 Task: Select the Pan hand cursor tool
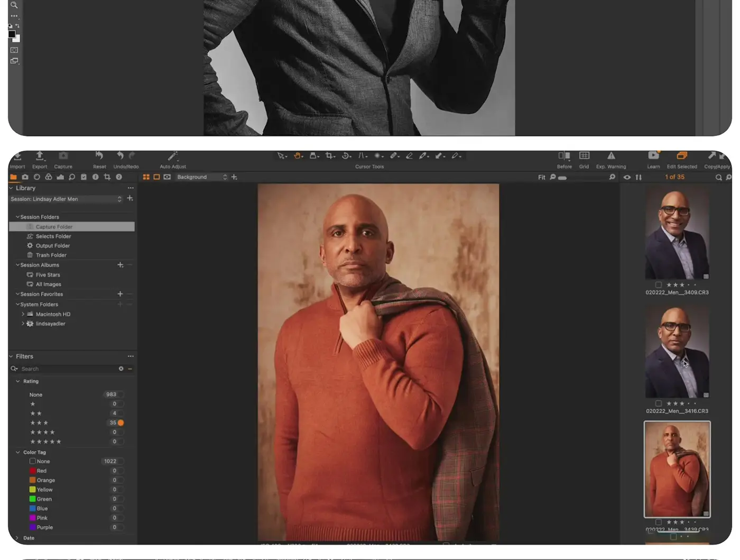(298, 155)
